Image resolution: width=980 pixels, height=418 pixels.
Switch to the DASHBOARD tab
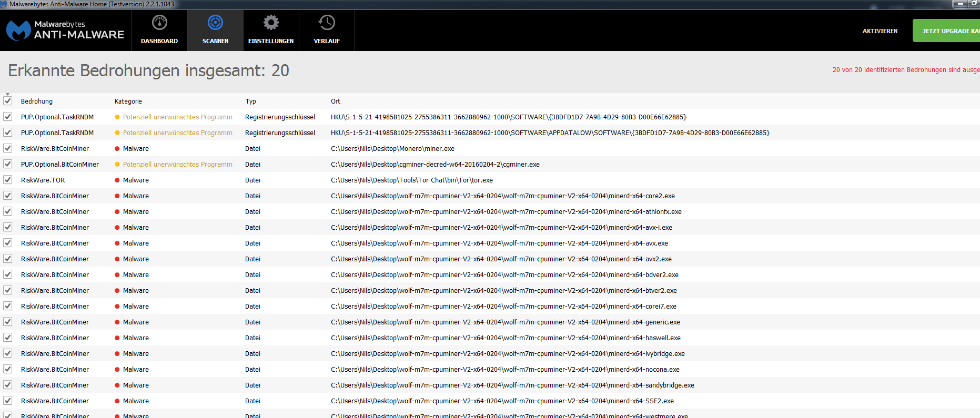159,30
